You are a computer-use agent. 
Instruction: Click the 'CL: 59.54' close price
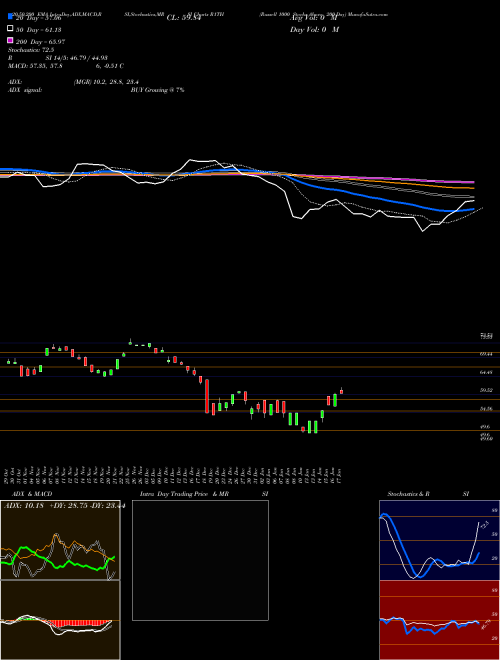pos(183,18)
